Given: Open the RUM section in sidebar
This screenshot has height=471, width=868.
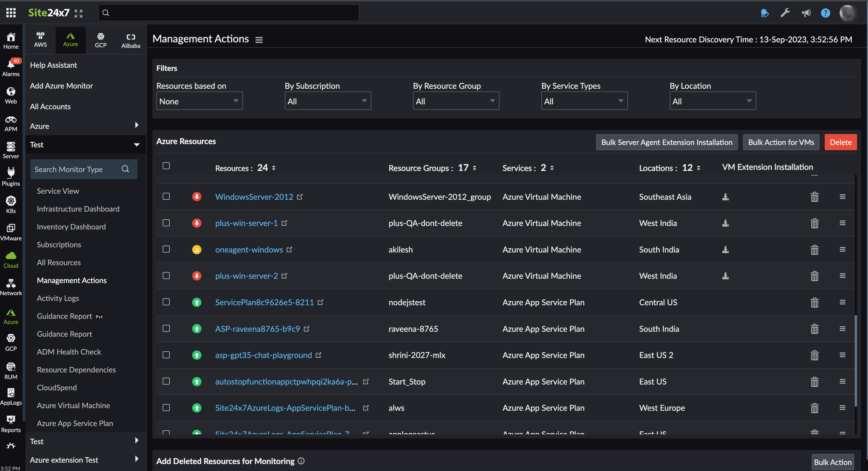Looking at the screenshot, I should (11, 370).
